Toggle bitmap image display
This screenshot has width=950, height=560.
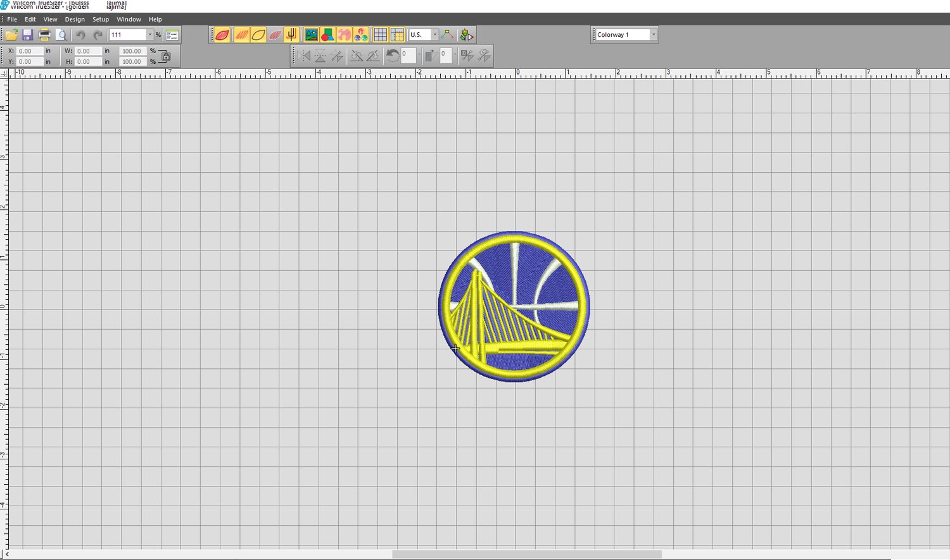click(311, 35)
